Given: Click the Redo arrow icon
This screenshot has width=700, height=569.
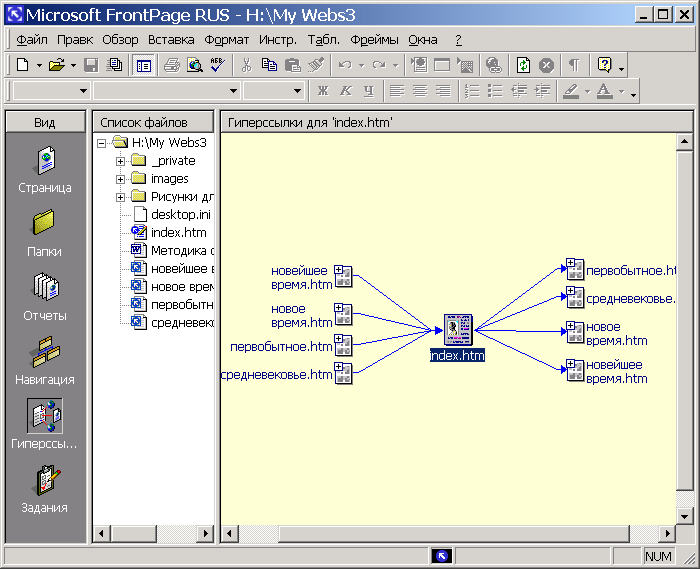Looking at the screenshot, I should coord(379,65).
